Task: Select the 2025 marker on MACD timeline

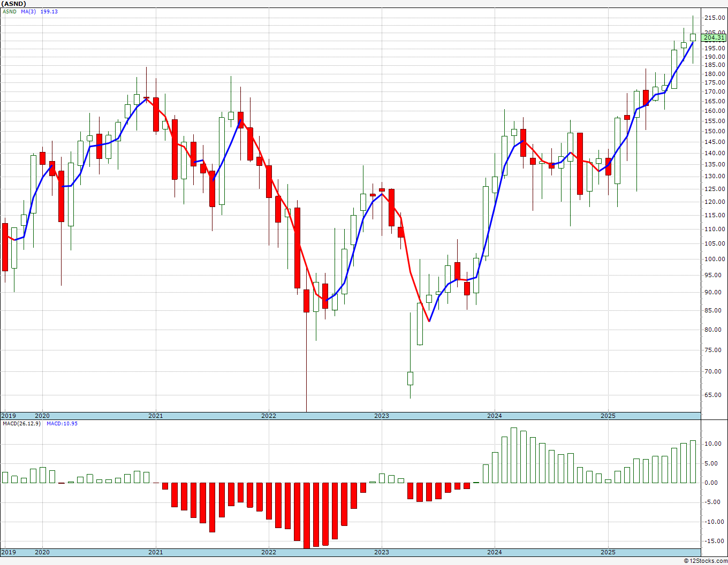Action: (608, 552)
